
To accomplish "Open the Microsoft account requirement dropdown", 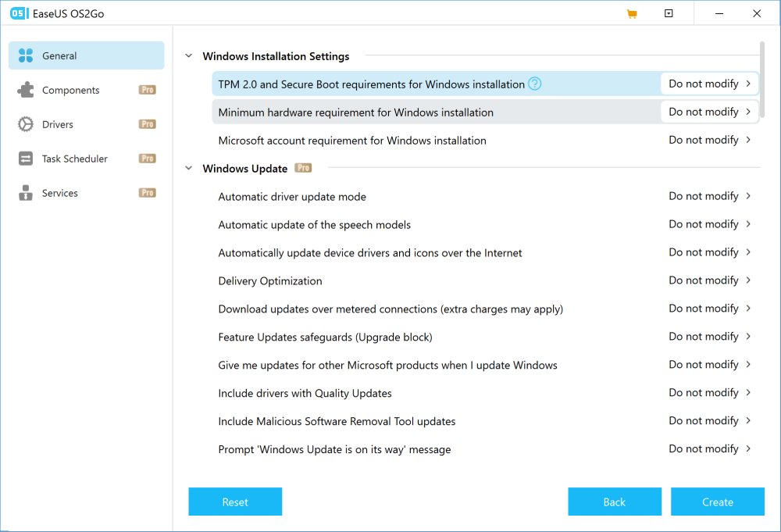I will [709, 140].
